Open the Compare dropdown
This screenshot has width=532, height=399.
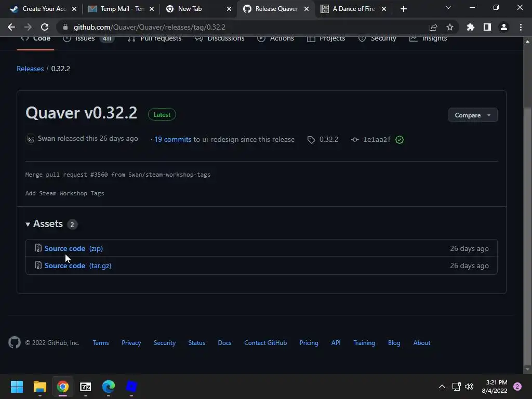click(x=473, y=115)
